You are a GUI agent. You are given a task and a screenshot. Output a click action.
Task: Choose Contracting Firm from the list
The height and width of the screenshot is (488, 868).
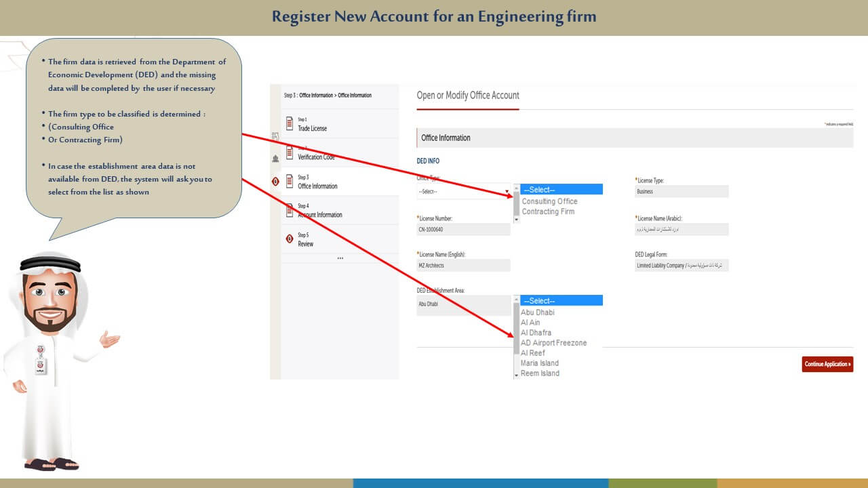[548, 211]
